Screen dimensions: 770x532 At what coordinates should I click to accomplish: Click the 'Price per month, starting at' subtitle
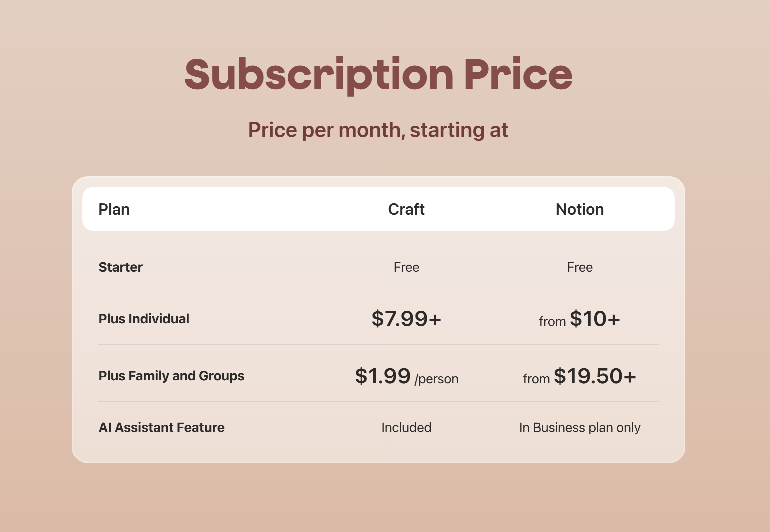coord(378,130)
